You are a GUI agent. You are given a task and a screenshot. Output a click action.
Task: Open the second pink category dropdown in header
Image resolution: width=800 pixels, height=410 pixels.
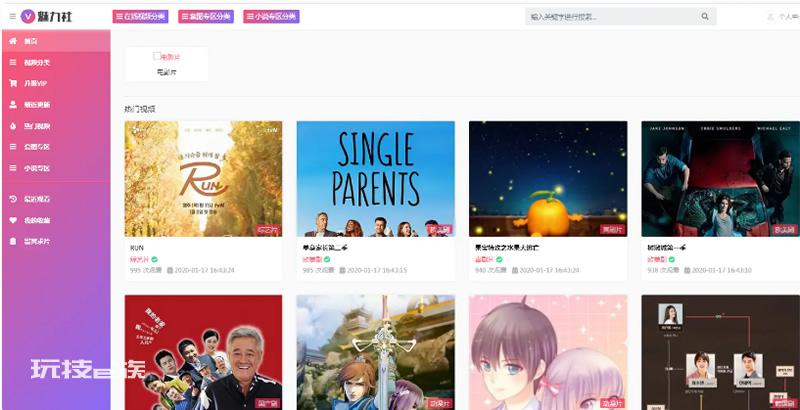tap(206, 16)
